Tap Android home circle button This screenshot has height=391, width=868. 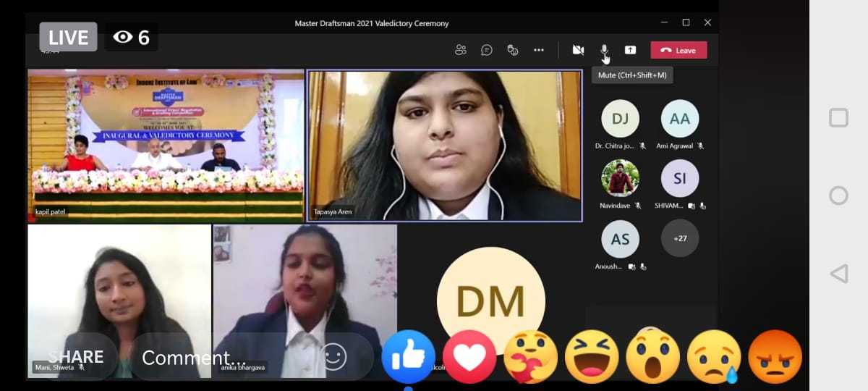tap(838, 195)
